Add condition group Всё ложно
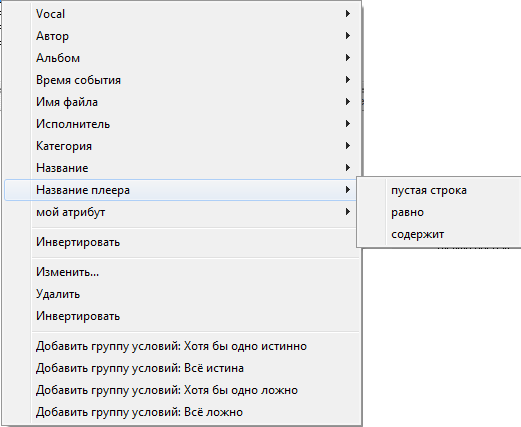 (x=182, y=412)
